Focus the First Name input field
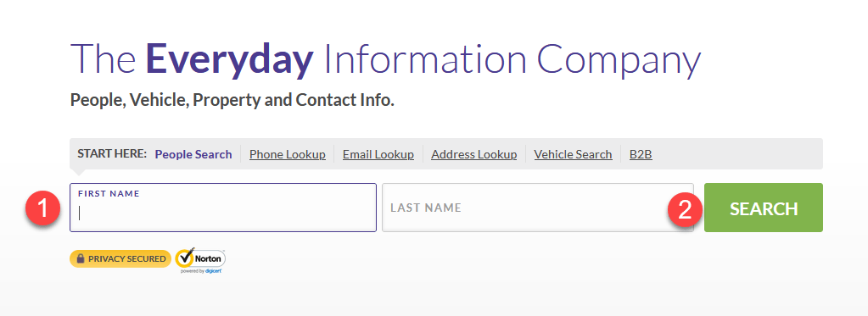Viewport: 868px width, 316px height. [223, 208]
